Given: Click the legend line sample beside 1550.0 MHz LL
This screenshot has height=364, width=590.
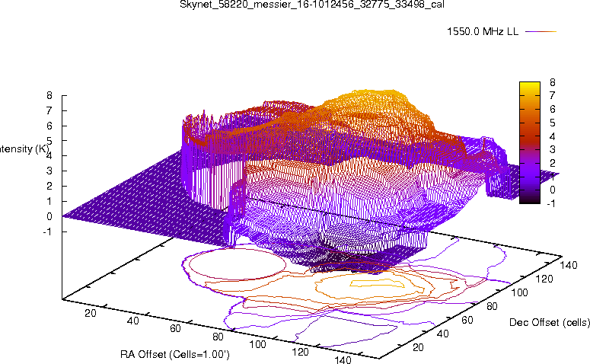Looking at the screenshot, I should [x=541, y=32].
